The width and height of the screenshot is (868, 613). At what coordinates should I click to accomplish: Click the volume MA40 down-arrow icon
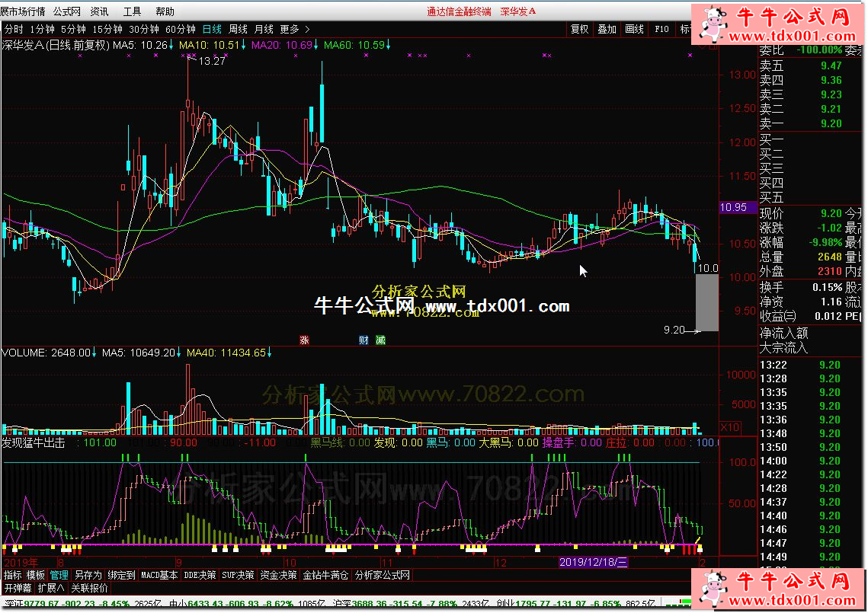coord(269,353)
